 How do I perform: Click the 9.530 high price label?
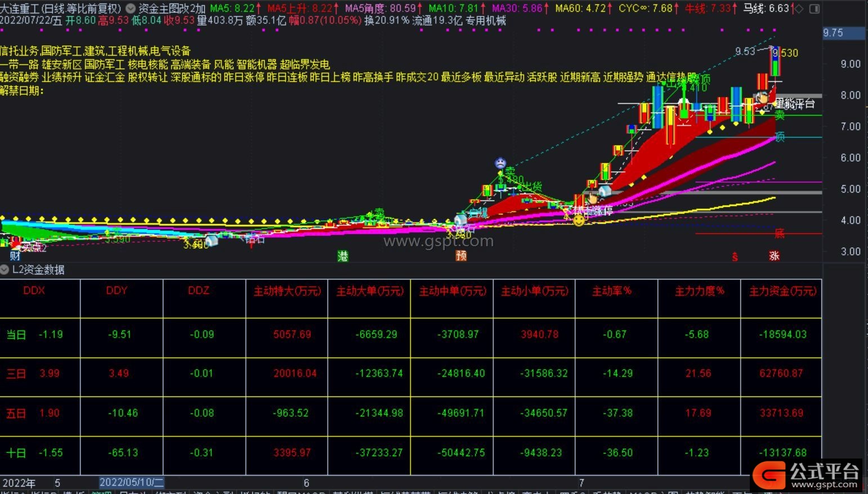pyautogui.click(x=785, y=53)
